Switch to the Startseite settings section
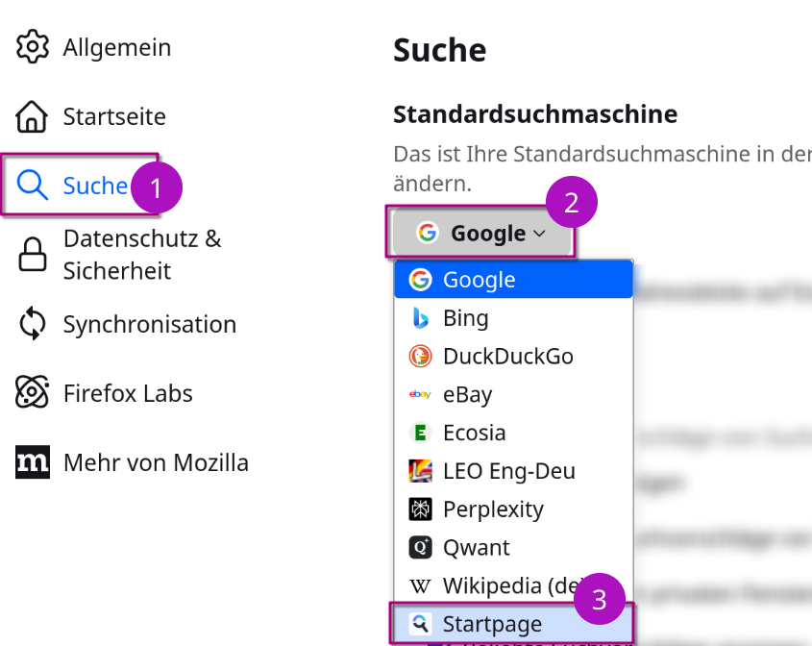The width and height of the screenshot is (812, 646). click(113, 115)
